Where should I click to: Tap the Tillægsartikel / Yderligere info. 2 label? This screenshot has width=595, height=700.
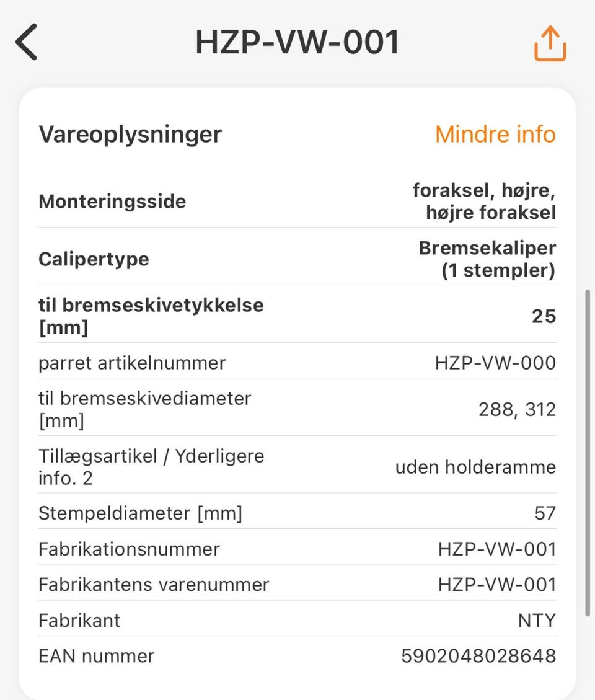point(151,467)
